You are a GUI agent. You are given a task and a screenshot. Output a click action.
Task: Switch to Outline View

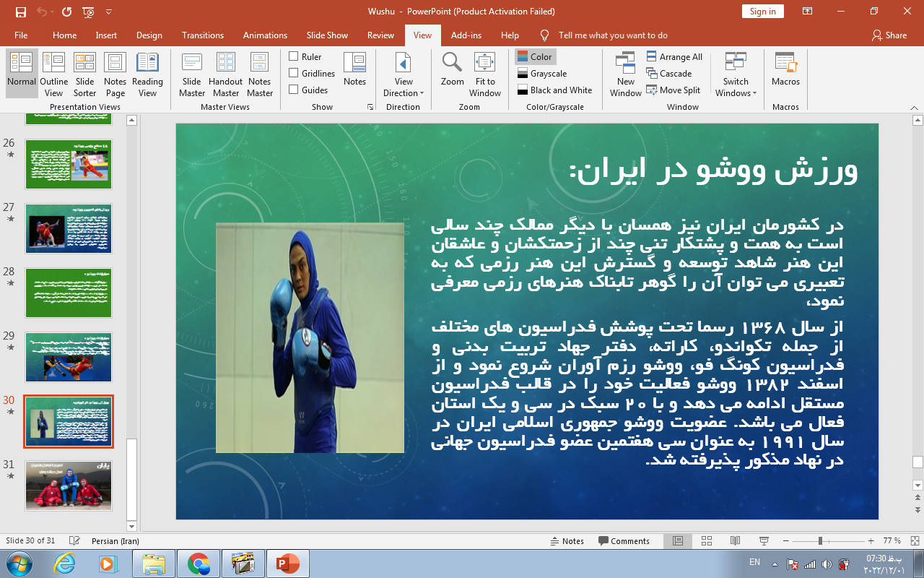coord(53,74)
